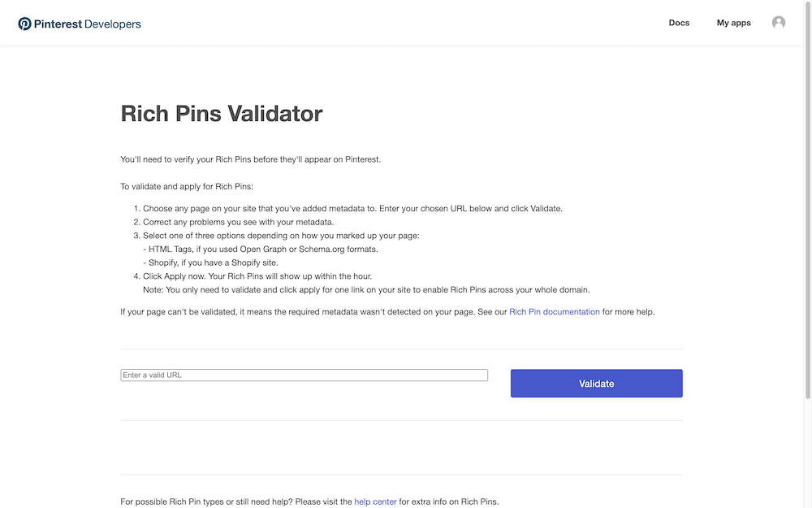Visit the help center link
812x508 pixels.
point(375,501)
